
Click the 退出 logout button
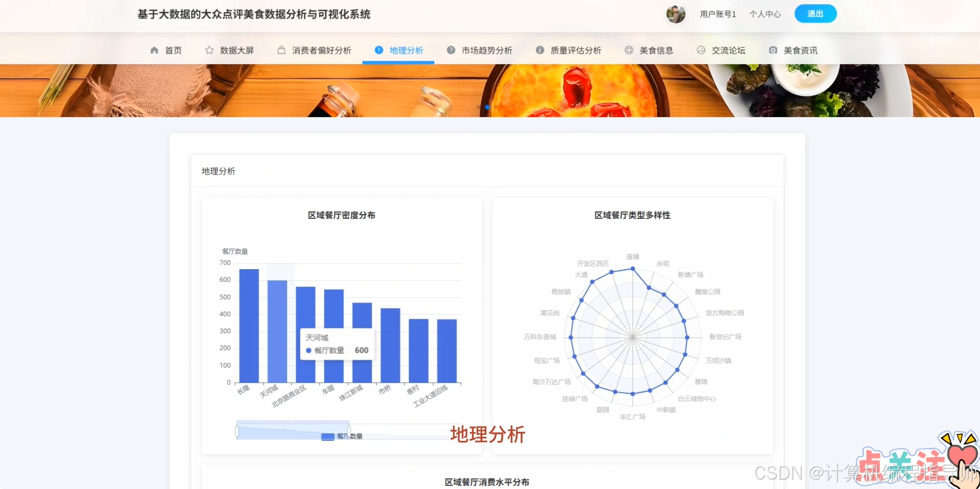click(815, 14)
